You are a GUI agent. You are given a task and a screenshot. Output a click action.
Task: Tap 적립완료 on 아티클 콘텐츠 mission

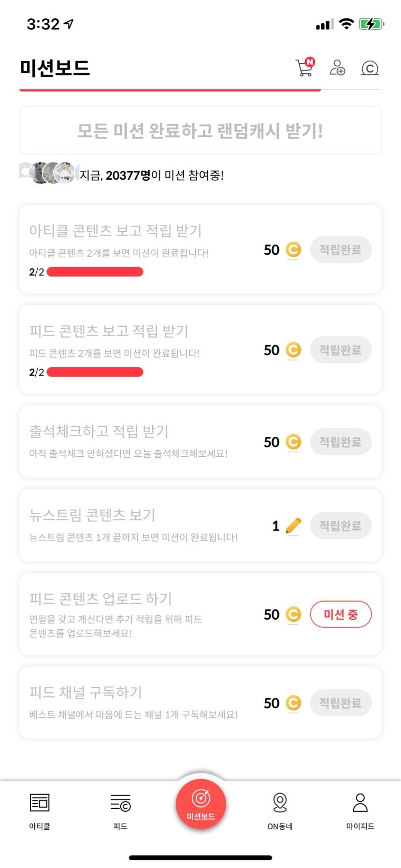pos(341,250)
